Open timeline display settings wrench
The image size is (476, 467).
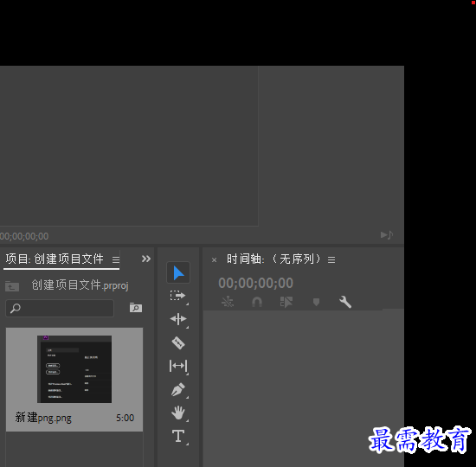(x=345, y=302)
